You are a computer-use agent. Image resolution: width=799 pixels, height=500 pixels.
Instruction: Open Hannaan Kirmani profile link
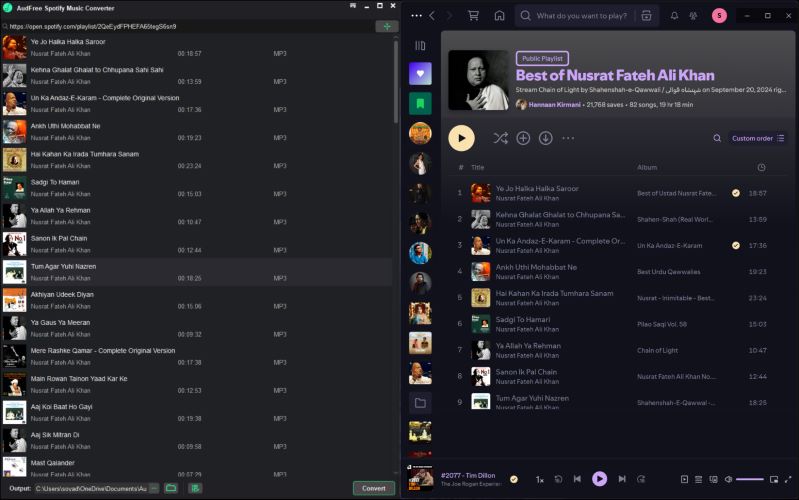pyautogui.click(x=554, y=104)
